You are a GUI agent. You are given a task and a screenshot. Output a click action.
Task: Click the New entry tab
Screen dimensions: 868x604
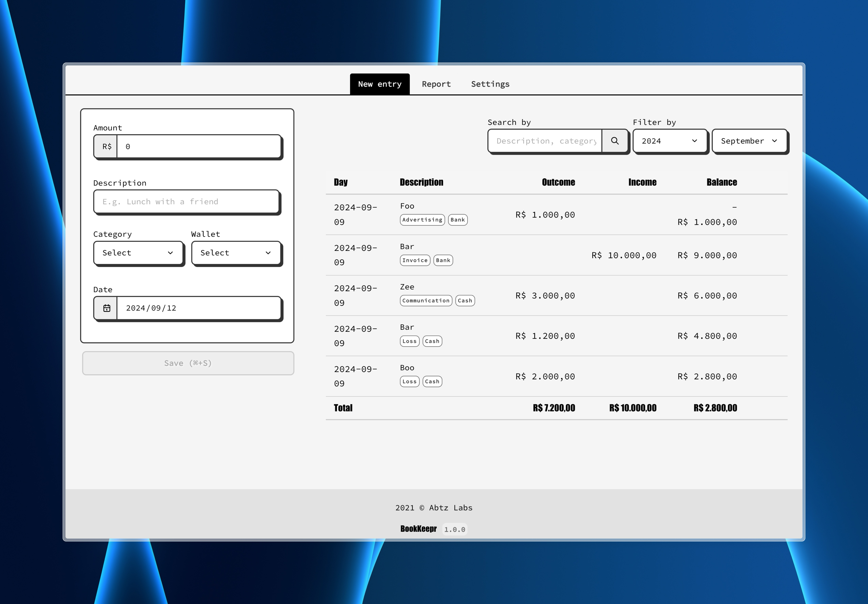tap(379, 84)
